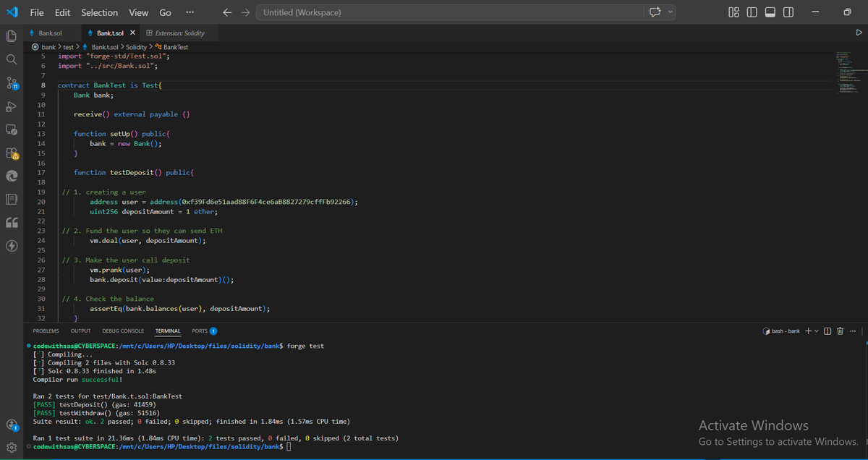Click 'vm.prank(user);' code line
The width and height of the screenshot is (868, 460).
119,270
